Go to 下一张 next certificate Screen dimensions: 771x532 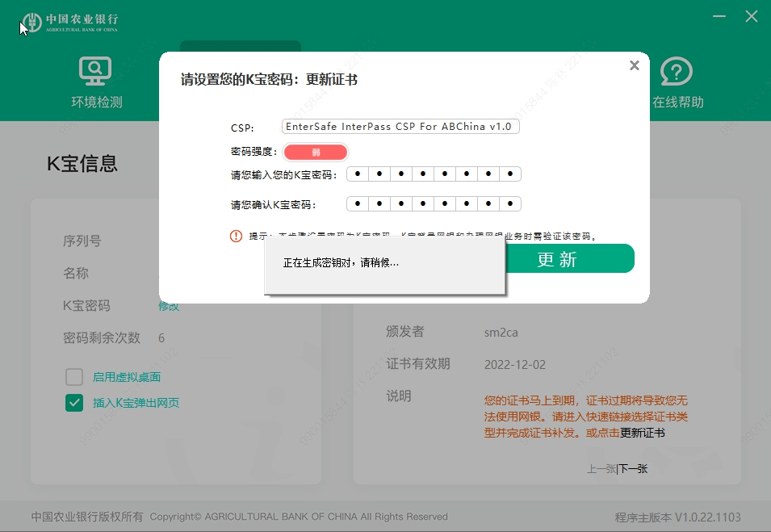pos(633,469)
